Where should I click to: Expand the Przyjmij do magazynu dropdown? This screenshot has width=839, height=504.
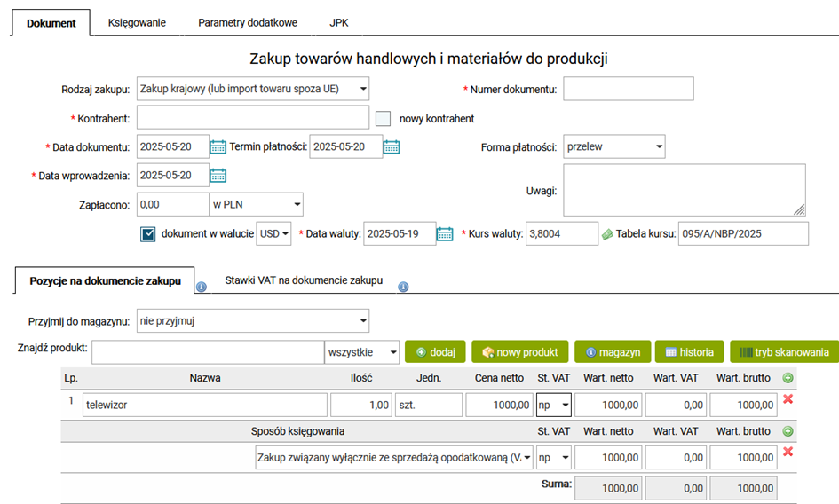coord(253,320)
